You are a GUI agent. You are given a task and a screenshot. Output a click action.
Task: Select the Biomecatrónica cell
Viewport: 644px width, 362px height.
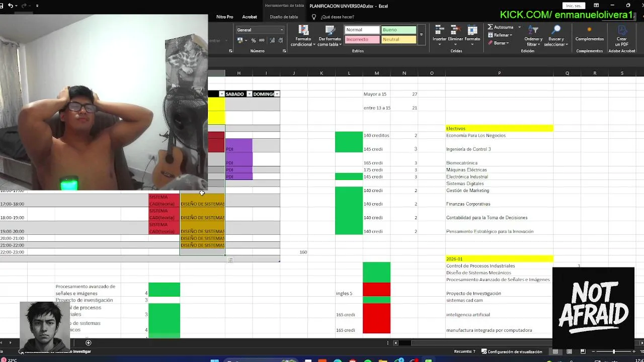[x=499, y=159]
